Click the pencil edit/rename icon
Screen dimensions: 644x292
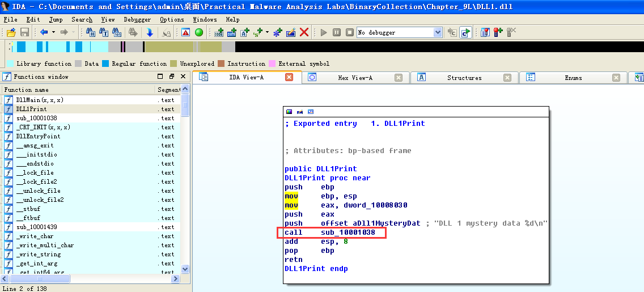[x=291, y=32]
